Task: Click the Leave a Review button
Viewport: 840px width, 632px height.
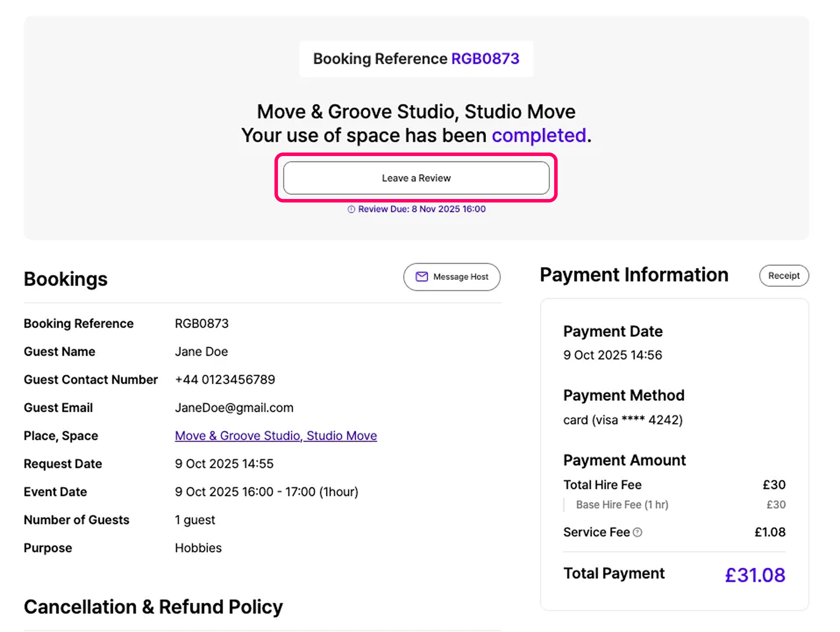Action: coord(416,178)
